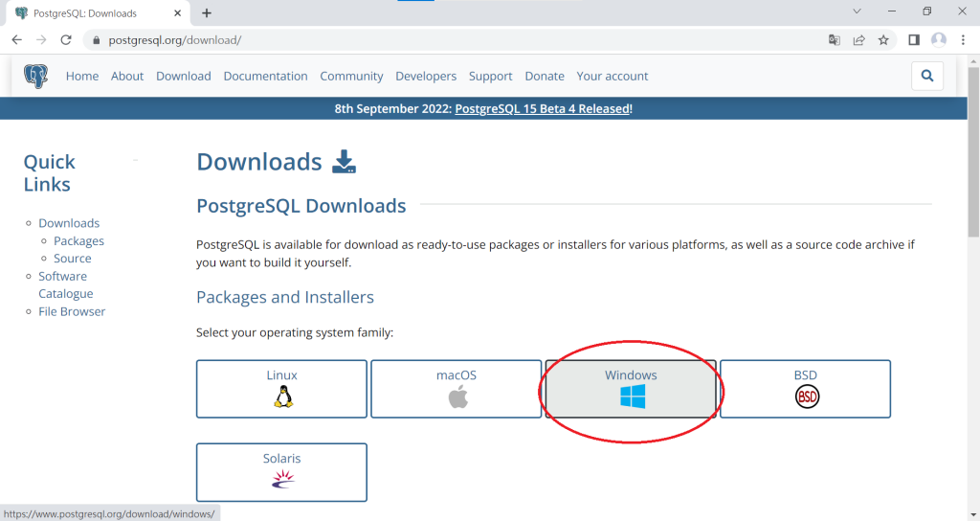Click the Linux penguin icon
The image size is (980, 521).
283,396
